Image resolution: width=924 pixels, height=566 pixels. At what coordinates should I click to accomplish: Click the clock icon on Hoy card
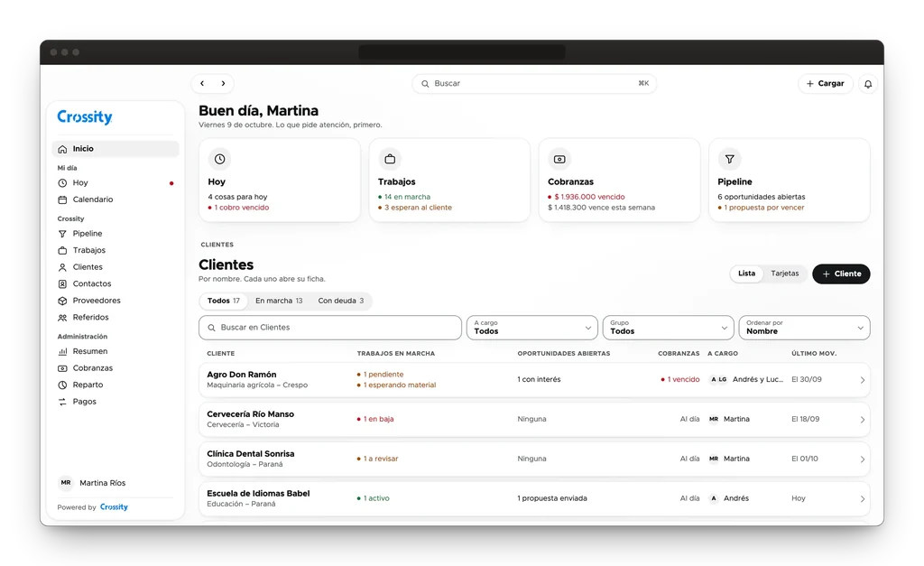220,159
